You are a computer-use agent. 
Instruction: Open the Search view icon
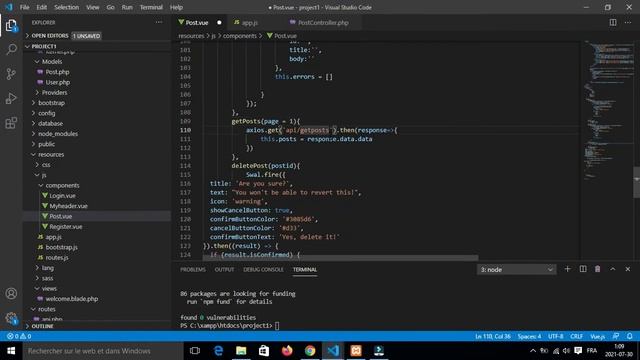[x=11, y=50]
